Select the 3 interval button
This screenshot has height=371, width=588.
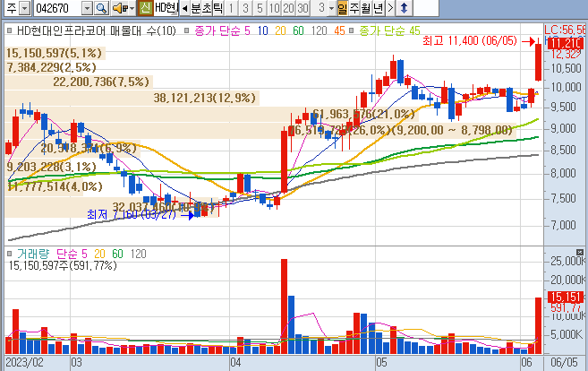(245, 8)
